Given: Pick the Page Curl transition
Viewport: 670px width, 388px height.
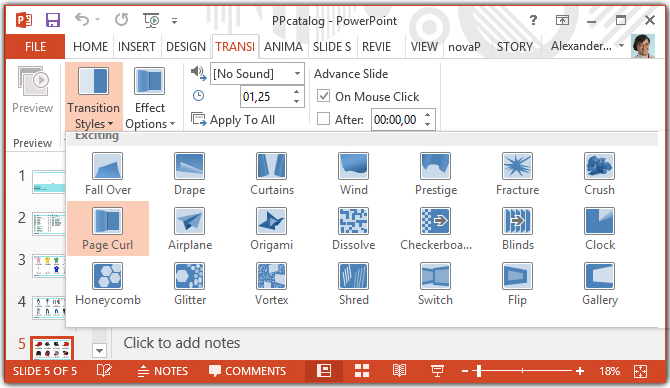Looking at the screenshot, I should (x=108, y=229).
